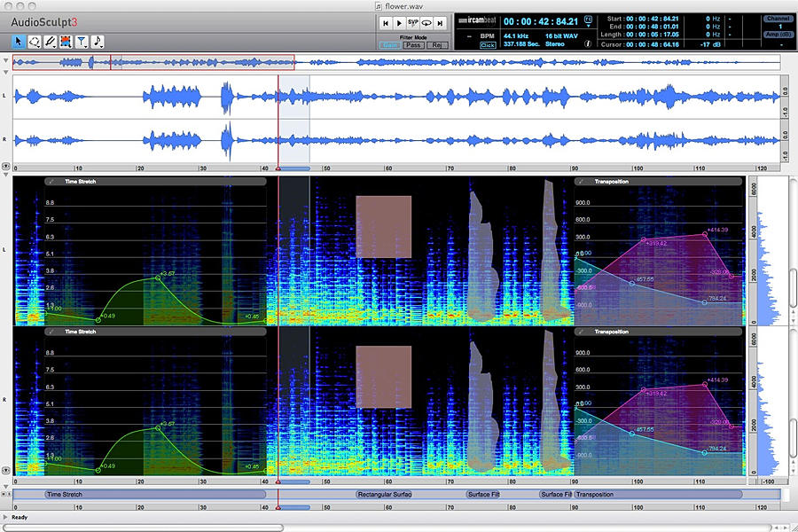The height and width of the screenshot is (532, 798).
Task: Open the time code format dropdown
Action: [589, 21]
